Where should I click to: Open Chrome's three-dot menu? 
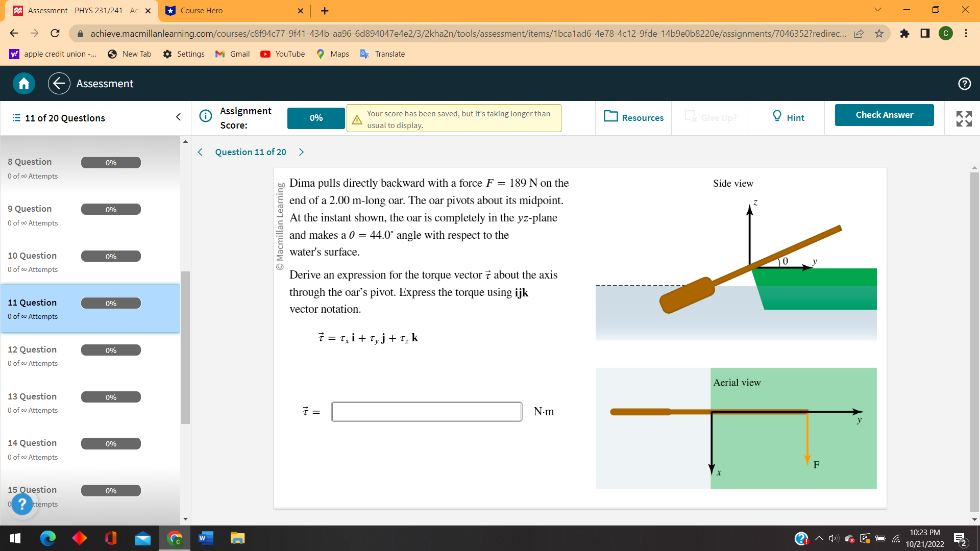966,34
